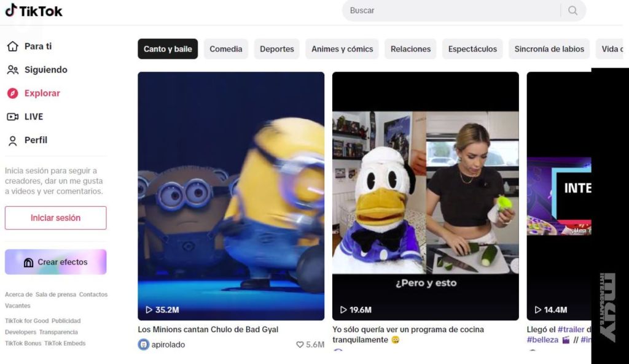Image resolution: width=629 pixels, height=364 pixels.
Task: Switch to the Comedia category
Action: 226,49
